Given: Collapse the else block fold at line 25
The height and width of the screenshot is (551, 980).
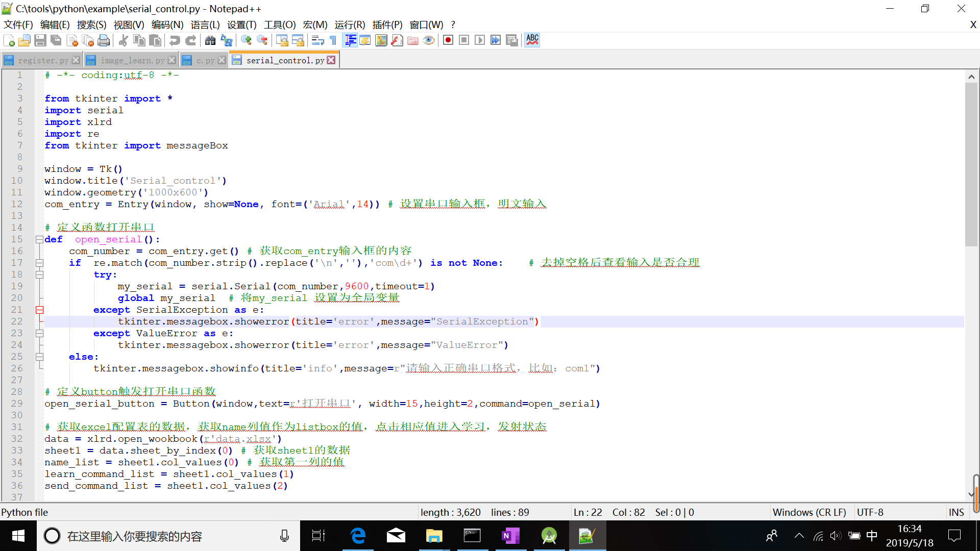Looking at the screenshot, I should tap(39, 357).
